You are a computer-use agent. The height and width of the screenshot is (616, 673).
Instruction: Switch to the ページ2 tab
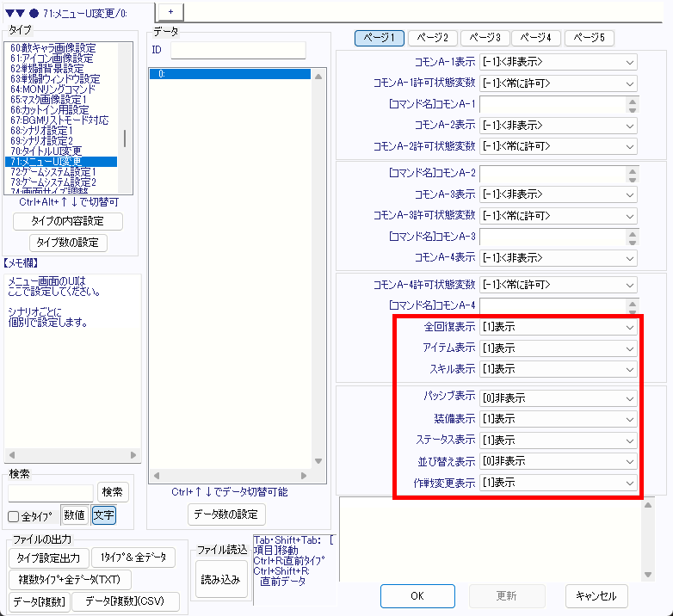(432, 38)
